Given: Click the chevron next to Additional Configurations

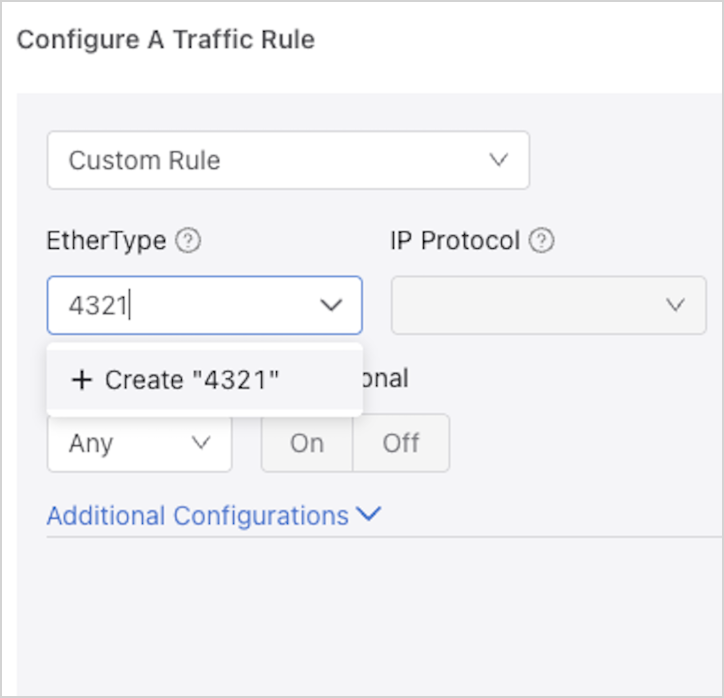Looking at the screenshot, I should pyautogui.click(x=369, y=515).
